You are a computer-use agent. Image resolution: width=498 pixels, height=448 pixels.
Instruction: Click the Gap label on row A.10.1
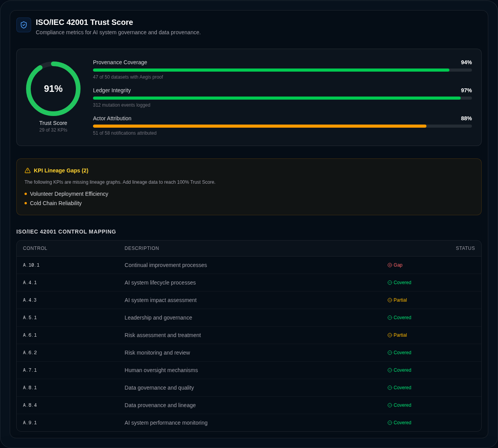[x=398, y=265]
